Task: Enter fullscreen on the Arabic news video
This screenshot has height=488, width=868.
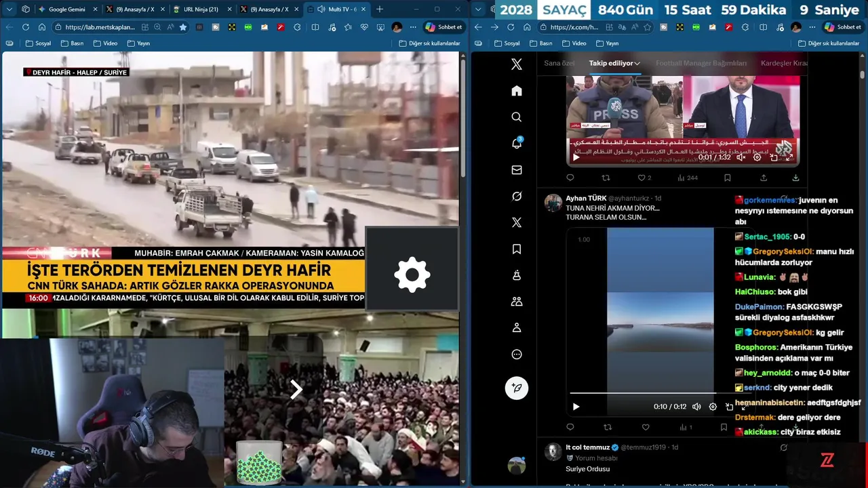Action: point(789,157)
